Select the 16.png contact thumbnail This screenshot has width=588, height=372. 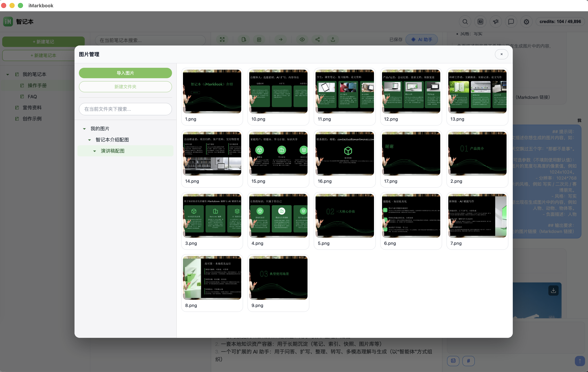click(344, 154)
